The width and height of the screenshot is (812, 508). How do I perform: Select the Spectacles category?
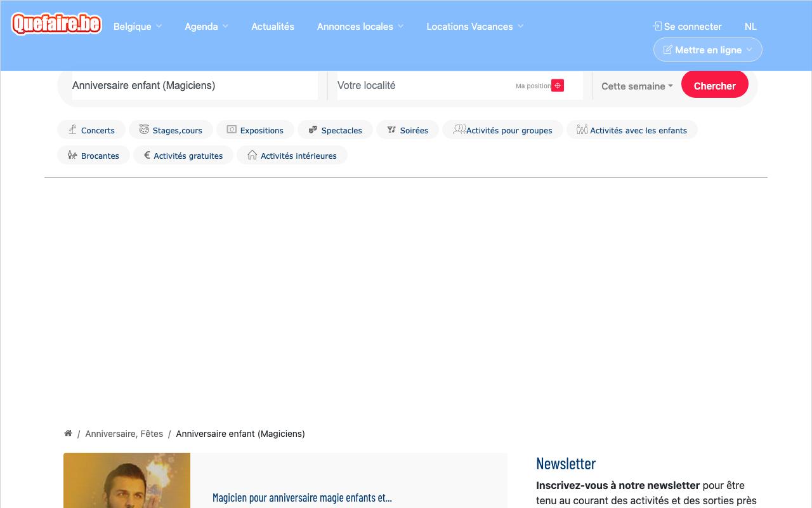(x=335, y=130)
